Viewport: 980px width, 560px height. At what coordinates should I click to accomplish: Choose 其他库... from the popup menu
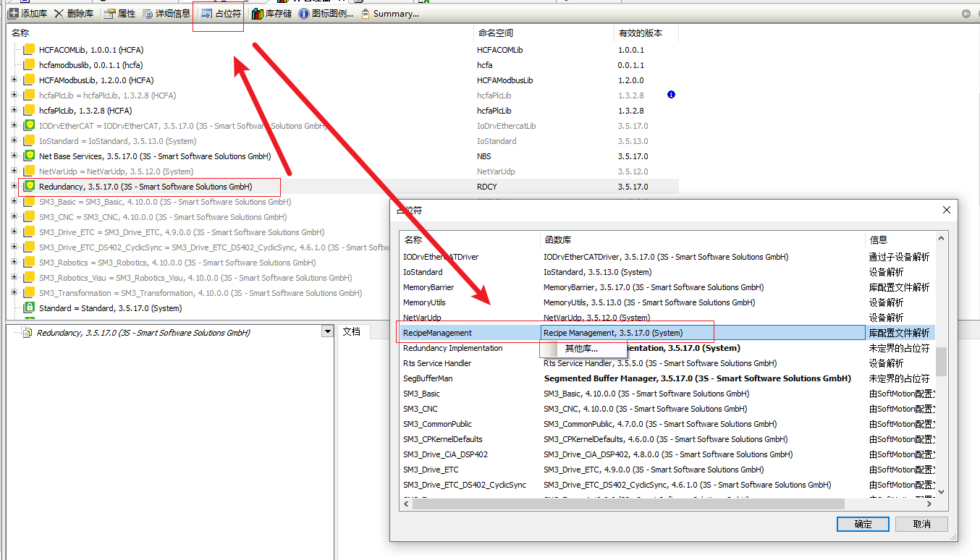coord(581,349)
